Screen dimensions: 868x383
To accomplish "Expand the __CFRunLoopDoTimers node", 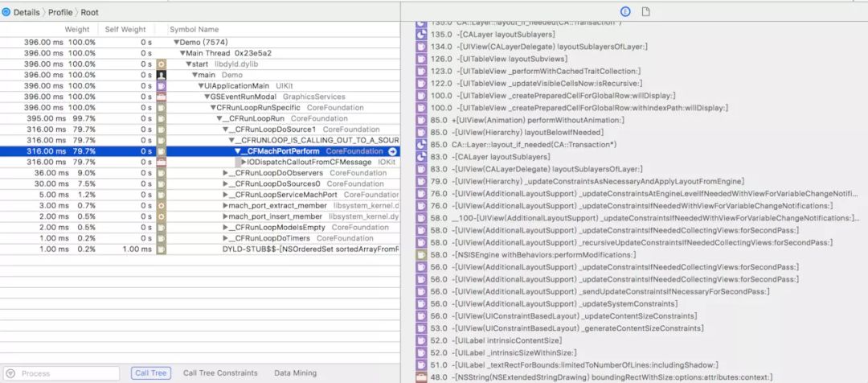I will point(225,238).
